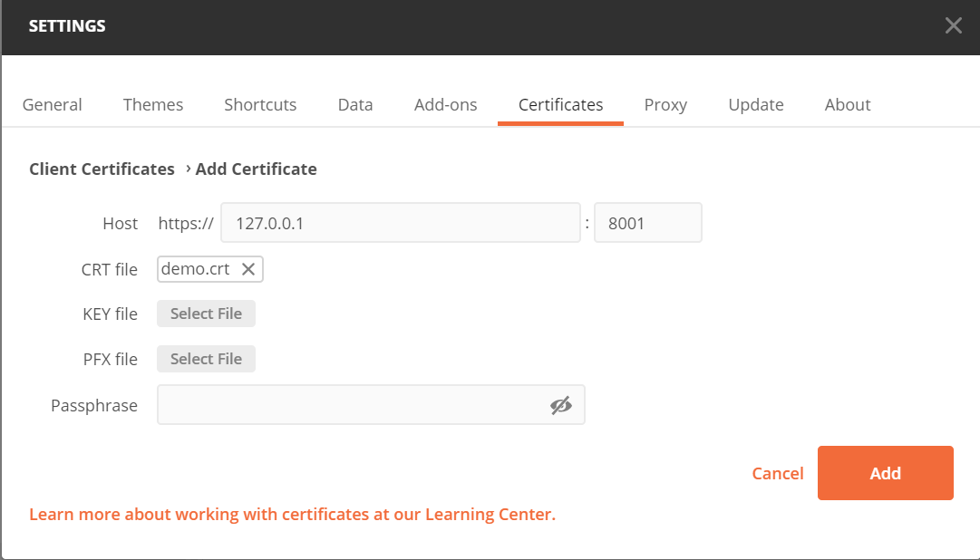The height and width of the screenshot is (560, 980).
Task: Remove the demo.crt file with the X icon
Action: [248, 269]
